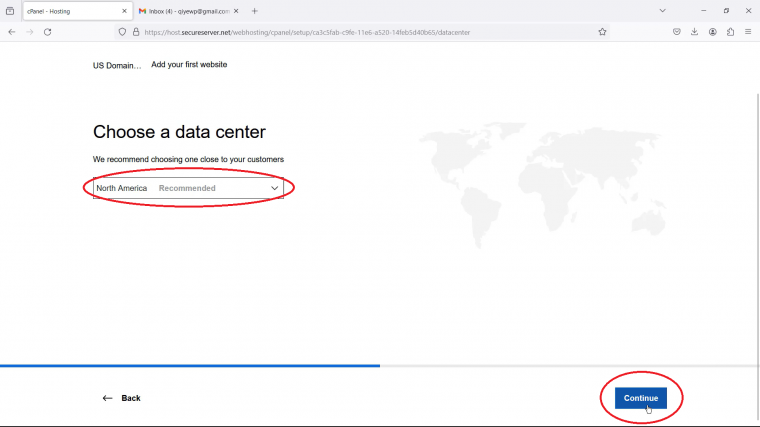This screenshot has height=427, width=760.
Task: Open the Firefox downloads icon
Action: 695,32
